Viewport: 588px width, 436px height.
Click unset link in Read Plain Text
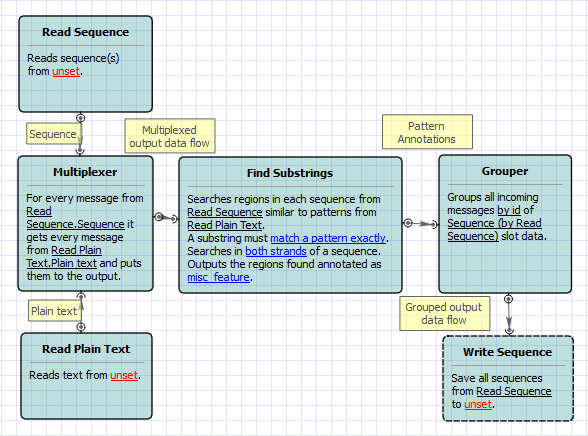click(124, 375)
